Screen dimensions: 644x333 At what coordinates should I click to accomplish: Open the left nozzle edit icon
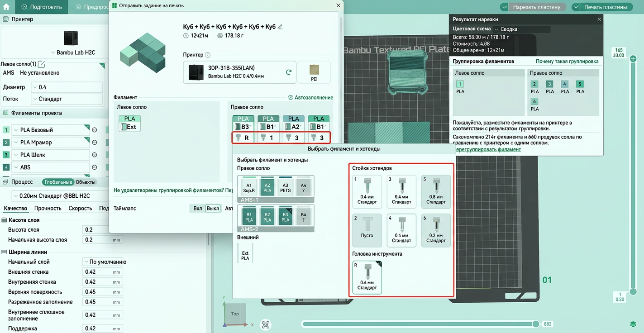click(42, 64)
